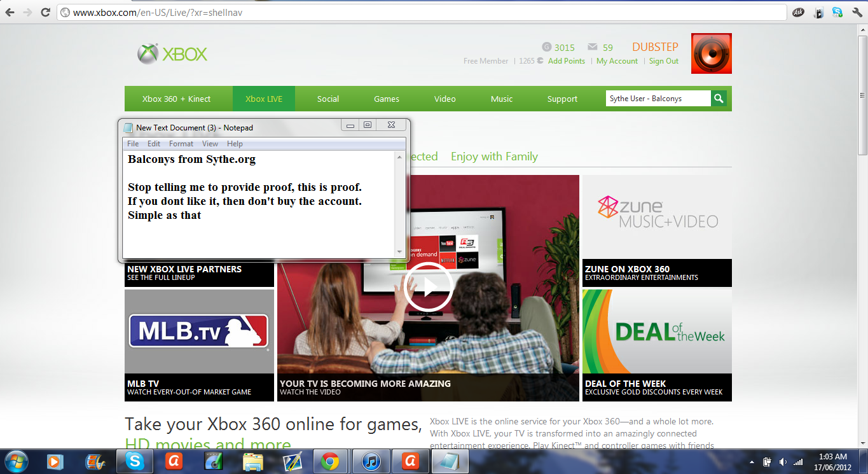Show hidden system tray icons

(753, 462)
